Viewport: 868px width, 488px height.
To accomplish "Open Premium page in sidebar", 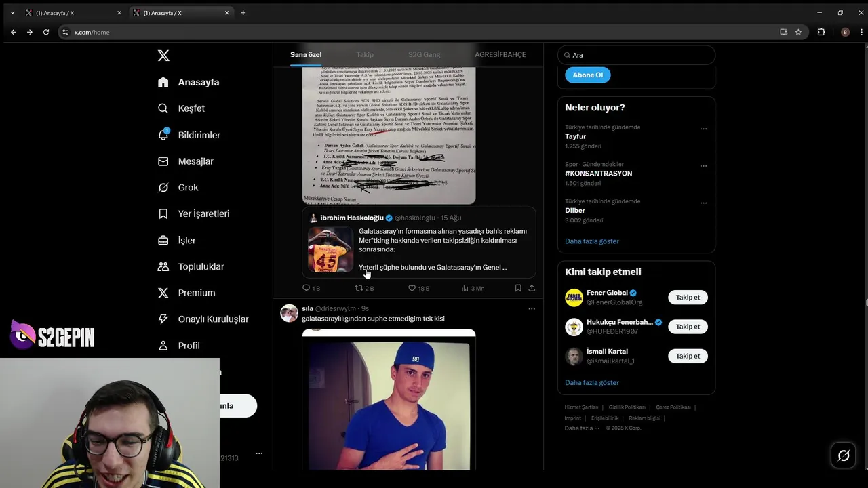I will (186, 293).
